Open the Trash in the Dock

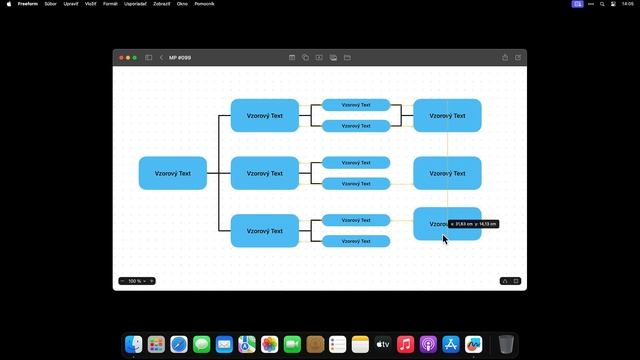coord(506,344)
